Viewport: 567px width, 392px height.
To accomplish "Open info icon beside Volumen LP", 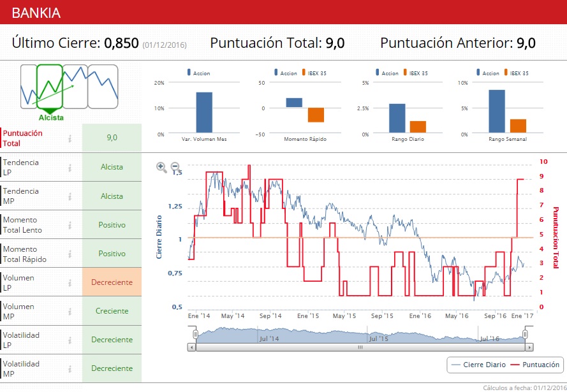I will pyautogui.click(x=70, y=282).
